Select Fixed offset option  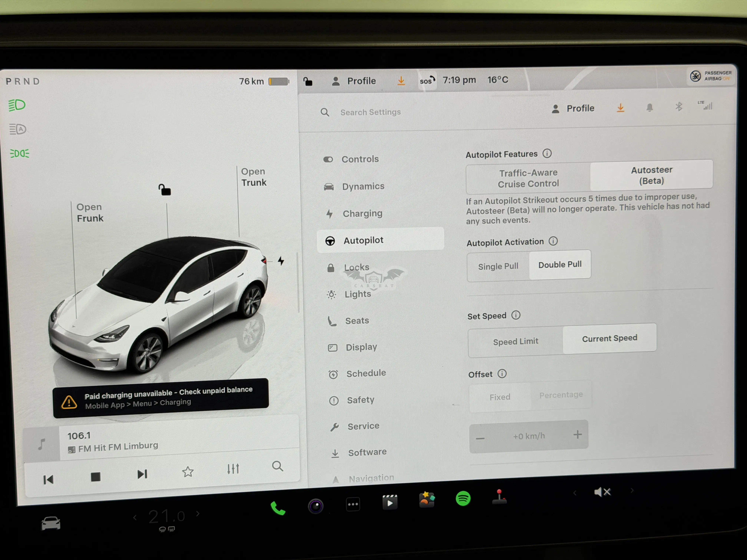click(x=500, y=397)
